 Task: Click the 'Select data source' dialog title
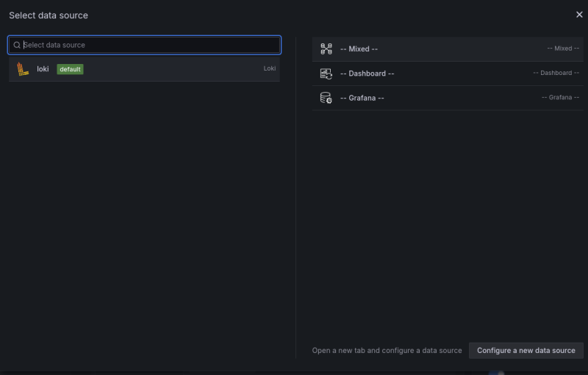49,15
